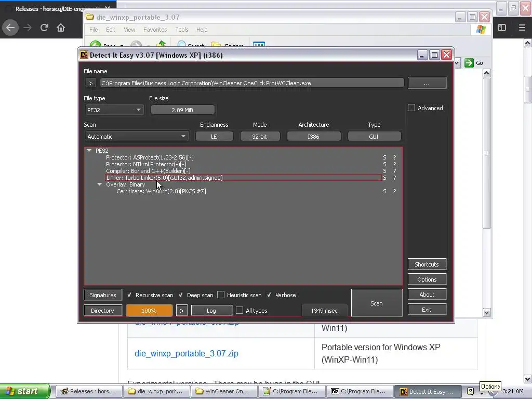Disable Verbose checkbox

tap(269, 295)
